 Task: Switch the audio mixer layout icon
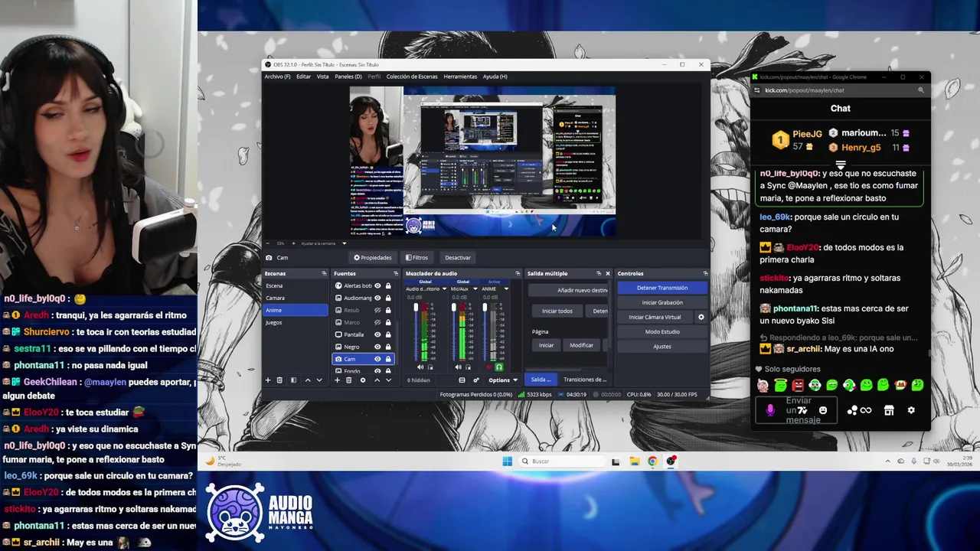(x=462, y=380)
